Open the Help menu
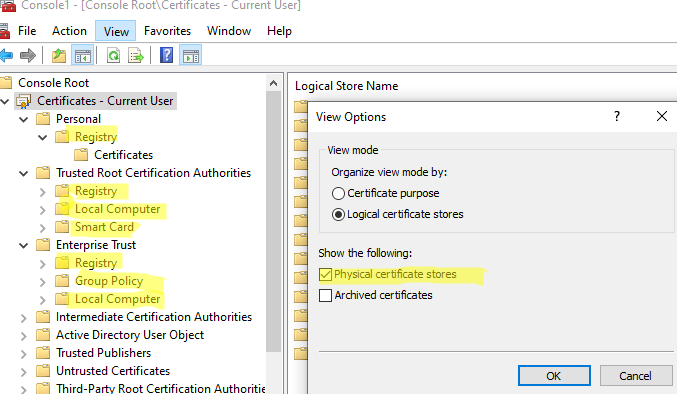The height and width of the screenshot is (394, 677). click(x=279, y=31)
